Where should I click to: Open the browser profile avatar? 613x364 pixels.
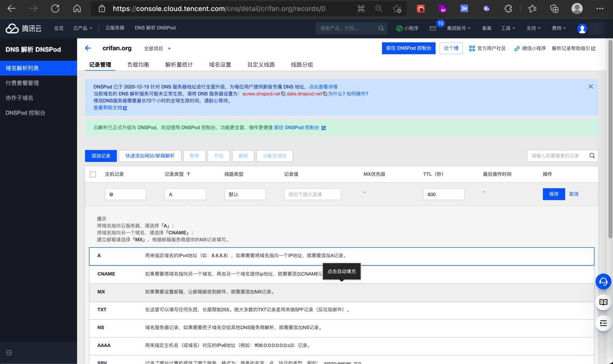coord(577,8)
